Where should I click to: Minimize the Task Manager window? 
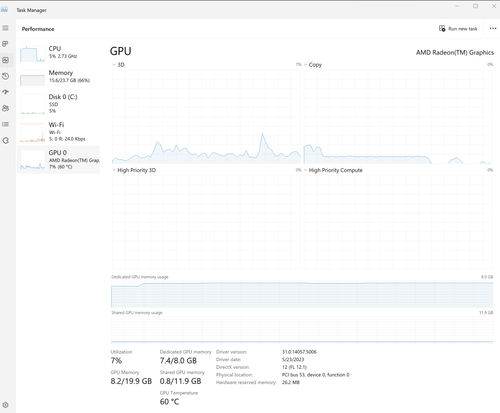[x=457, y=6]
